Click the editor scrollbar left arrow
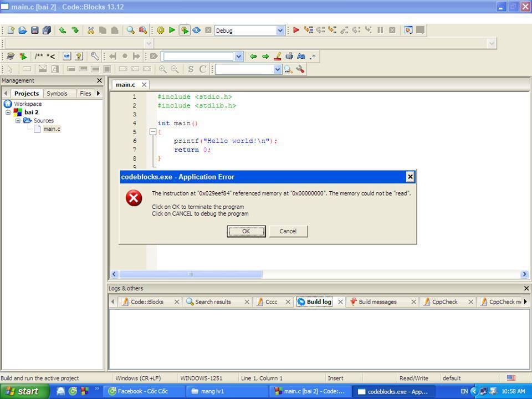This screenshot has height=399, width=532. 114,274
